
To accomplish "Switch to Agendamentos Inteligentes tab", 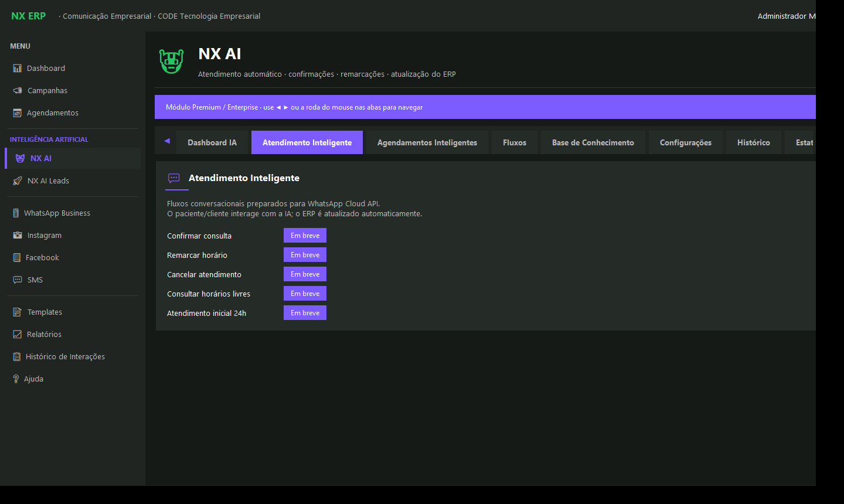I will (427, 142).
